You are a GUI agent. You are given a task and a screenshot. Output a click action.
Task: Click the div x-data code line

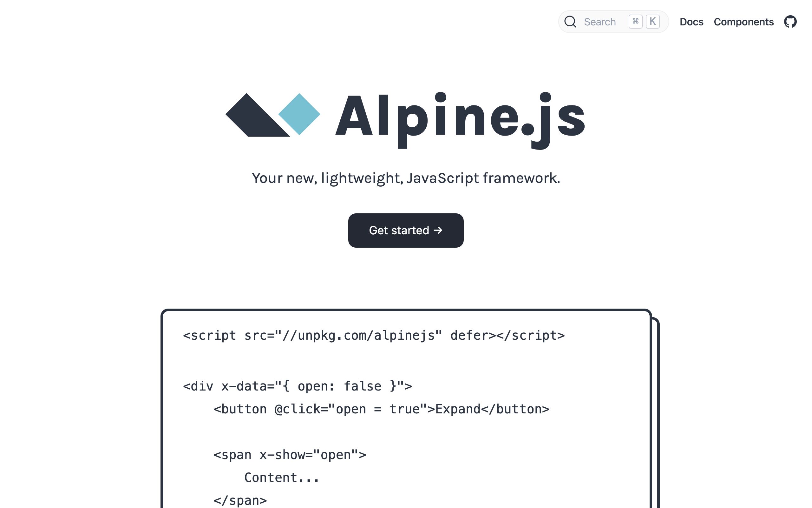(297, 386)
